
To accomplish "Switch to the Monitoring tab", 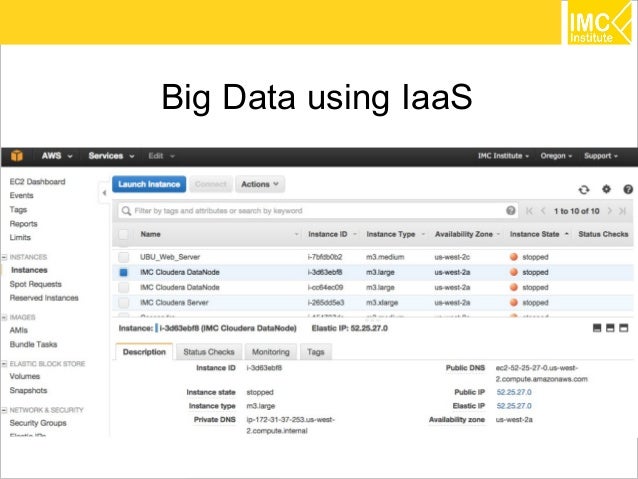I will [x=271, y=352].
